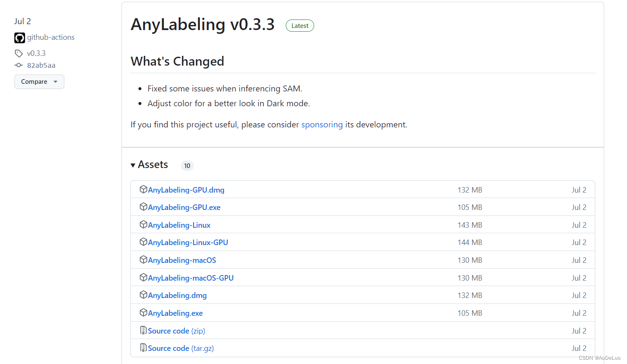Open the github-actions author link
Image resolution: width=627 pixels, height=364 pixels.
(51, 37)
